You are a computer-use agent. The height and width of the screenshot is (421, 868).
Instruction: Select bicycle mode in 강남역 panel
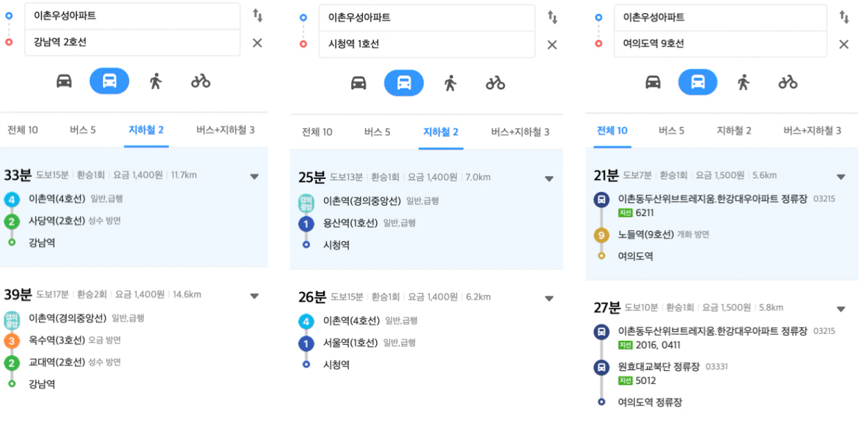pos(200,81)
